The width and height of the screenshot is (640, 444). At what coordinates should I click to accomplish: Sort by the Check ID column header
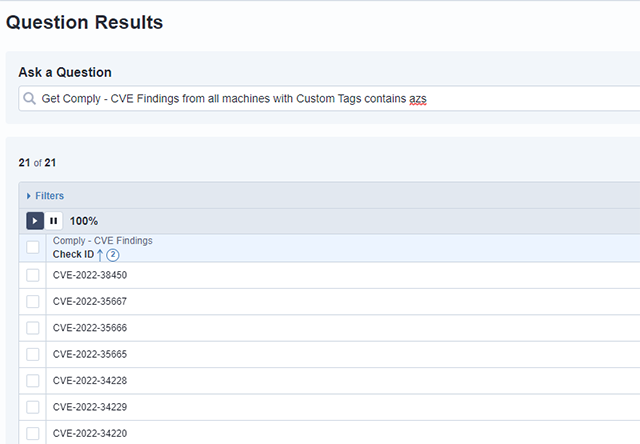tap(73, 255)
